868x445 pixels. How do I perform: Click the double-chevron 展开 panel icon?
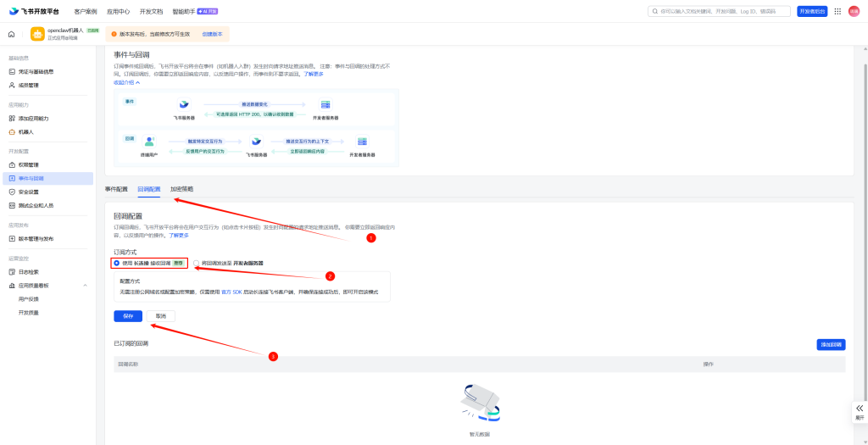[860, 409]
